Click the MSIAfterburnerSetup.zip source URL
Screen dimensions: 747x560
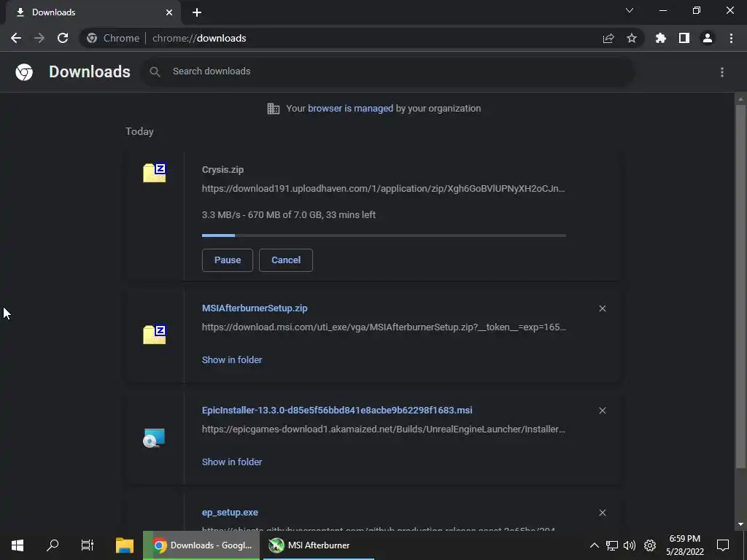click(384, 327)
